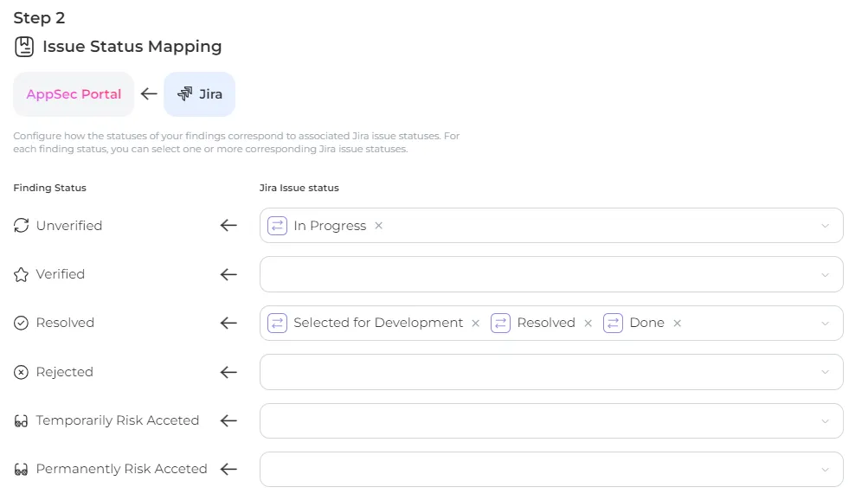Remove the Selected for Development tag
The image size is (868, 500).
[475, 324]
